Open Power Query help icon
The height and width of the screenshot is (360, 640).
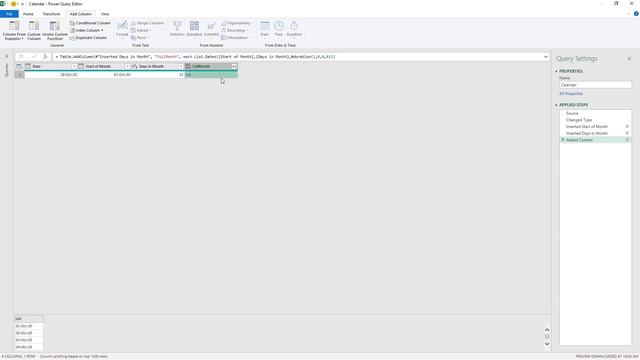click(x=636, y=14)
